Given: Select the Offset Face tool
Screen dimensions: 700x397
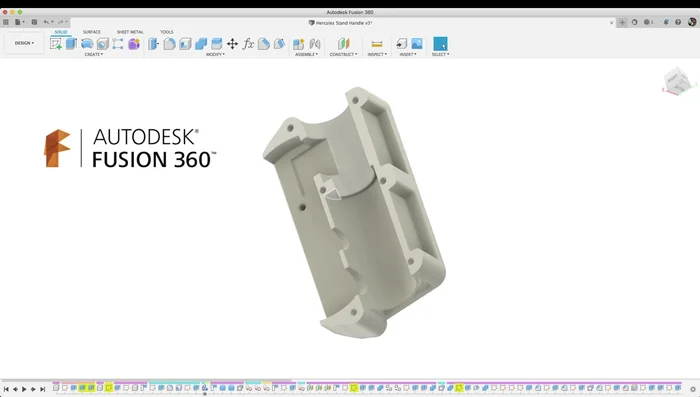Looking at the screenshot, I should pos(217,44).
